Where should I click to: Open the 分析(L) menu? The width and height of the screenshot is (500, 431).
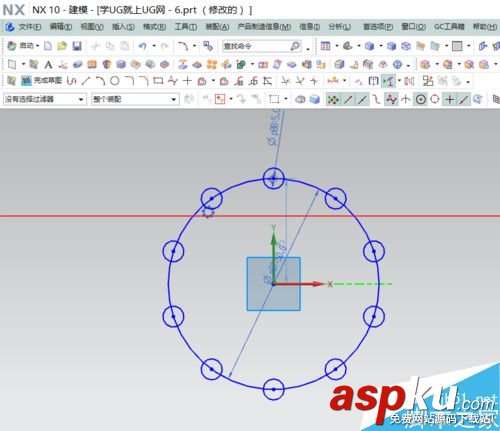pyautogui.click(x=339, y=27)
